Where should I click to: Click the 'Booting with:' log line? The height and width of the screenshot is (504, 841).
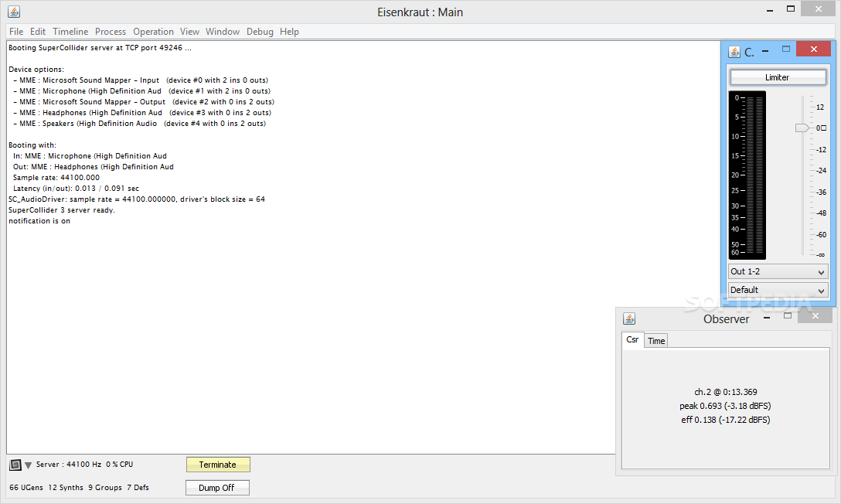pyautogui.click(x=32, y=145)
